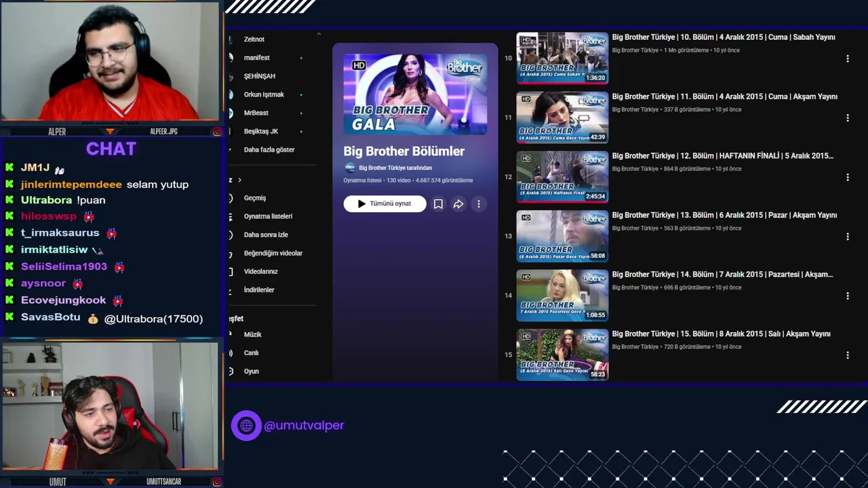868x488 pixels.
Task: Click chat username hilosswsp
Action: tap(49, 216)
